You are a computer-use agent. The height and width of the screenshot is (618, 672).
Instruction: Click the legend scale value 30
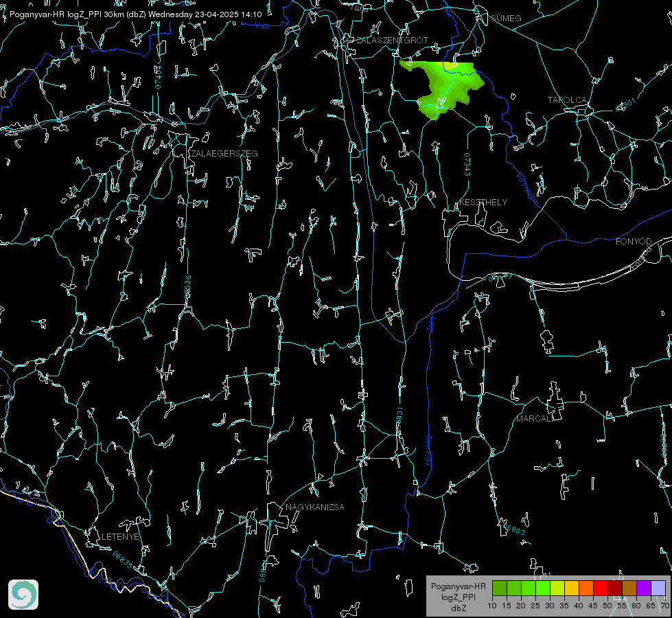click(550, 606)
